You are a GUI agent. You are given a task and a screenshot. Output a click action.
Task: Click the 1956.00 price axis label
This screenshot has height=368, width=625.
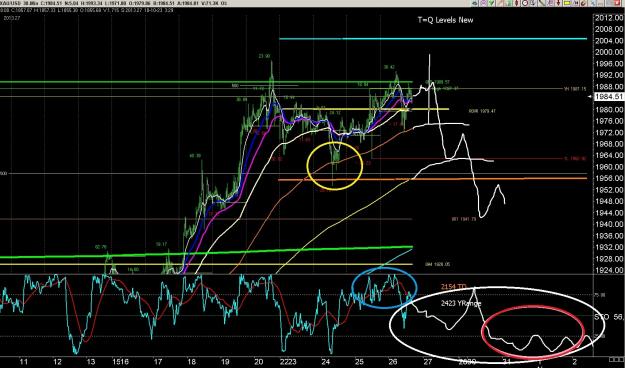(609, 178)
